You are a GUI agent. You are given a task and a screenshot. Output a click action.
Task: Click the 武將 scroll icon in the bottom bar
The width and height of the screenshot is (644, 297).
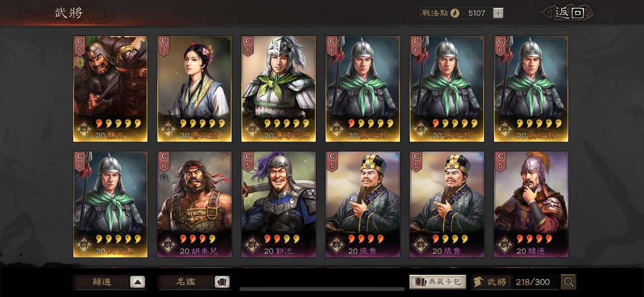(478, 282)
